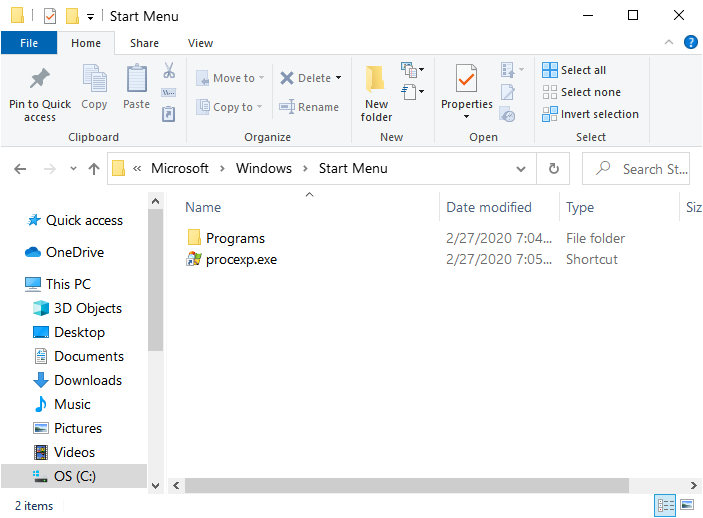Click Properties icon in title bar Quick Access Toolbar
703x518 pixels.
(x=50, y=17)
